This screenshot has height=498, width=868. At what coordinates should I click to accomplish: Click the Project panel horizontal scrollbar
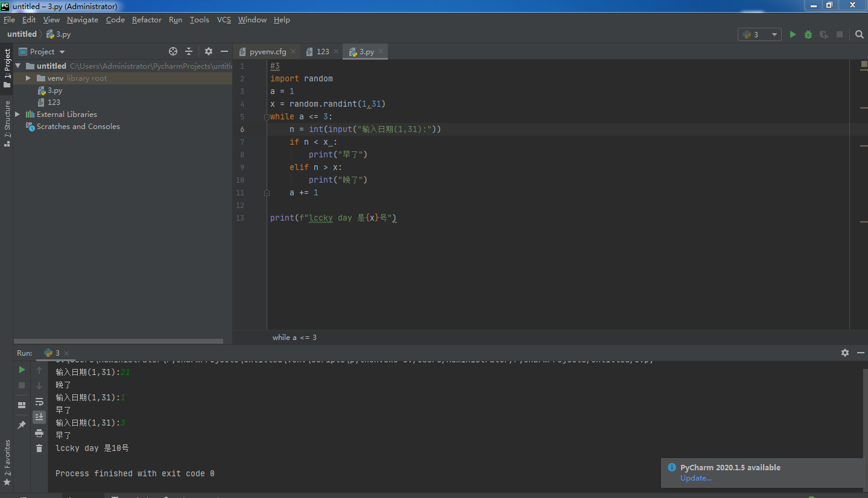click(x=118, y=341)
